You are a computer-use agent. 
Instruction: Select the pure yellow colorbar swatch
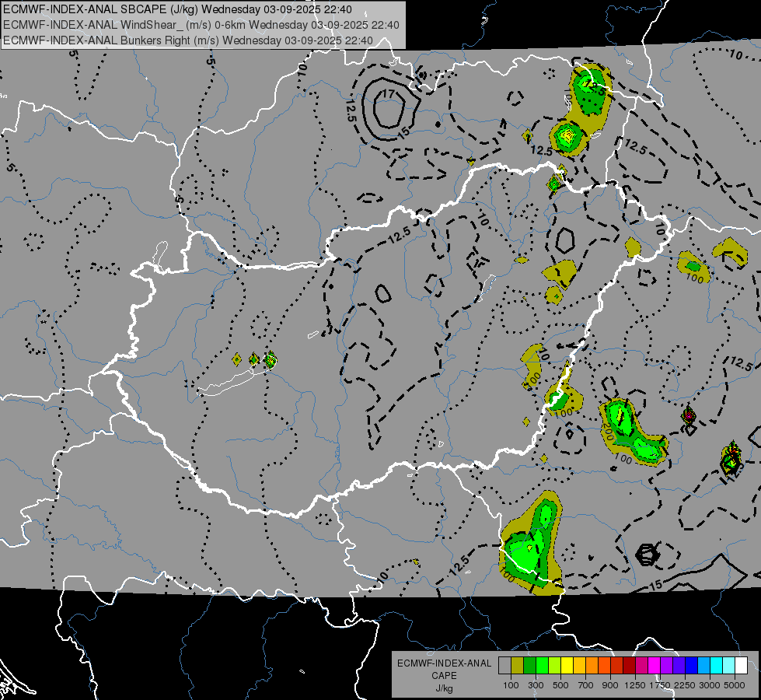(567, 666)
